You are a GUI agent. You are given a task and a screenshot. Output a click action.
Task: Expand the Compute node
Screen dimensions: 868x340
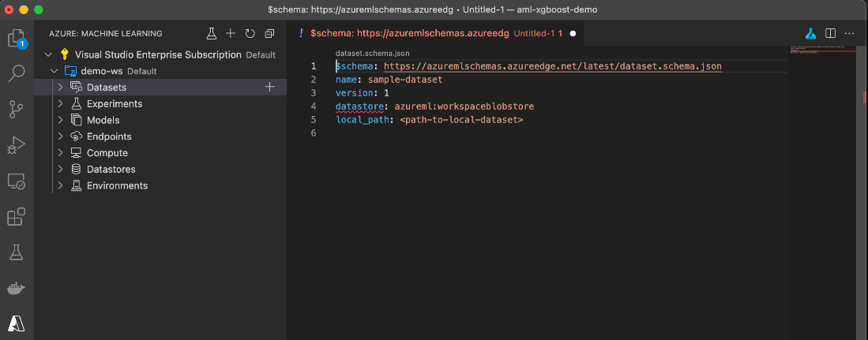[x=60, y=152]
